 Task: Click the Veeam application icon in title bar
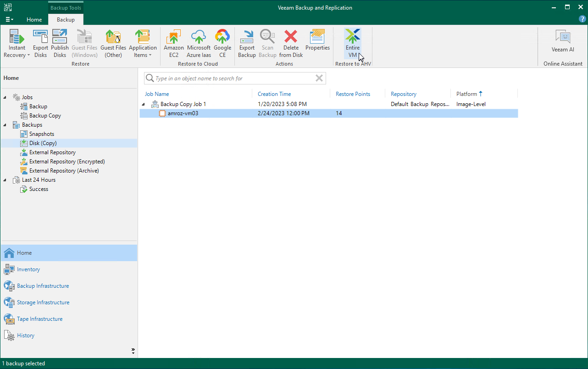click(8, 7)
